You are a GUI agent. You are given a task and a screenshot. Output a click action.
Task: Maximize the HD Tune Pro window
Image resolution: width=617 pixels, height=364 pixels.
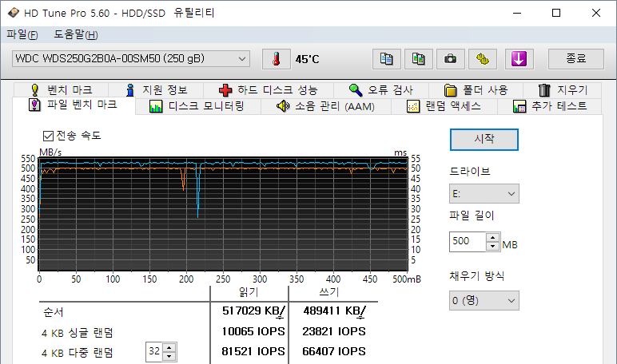556,13
